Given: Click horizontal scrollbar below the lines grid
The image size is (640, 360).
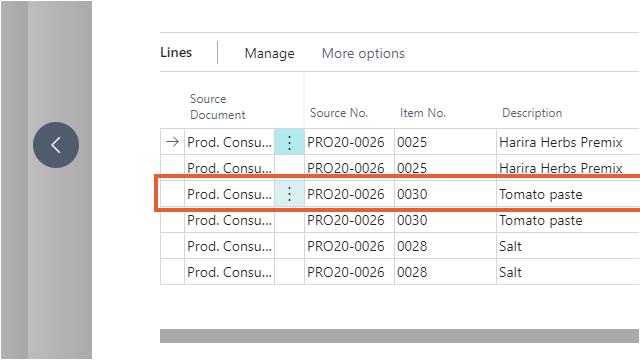Looking at the screenshot, I should pos(399,336).
